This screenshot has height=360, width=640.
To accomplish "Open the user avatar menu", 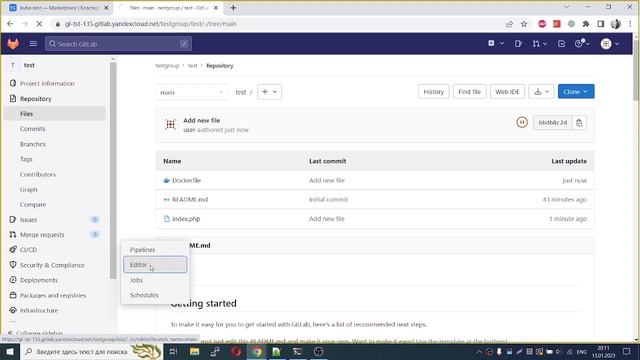I will point(610,43).
